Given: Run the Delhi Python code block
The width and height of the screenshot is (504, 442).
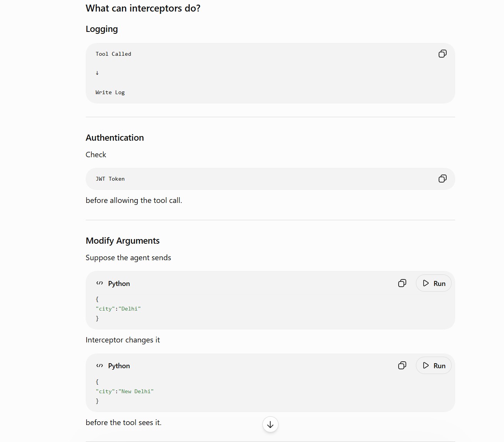Looking at the screenshot, I should (x=434, y=283).
